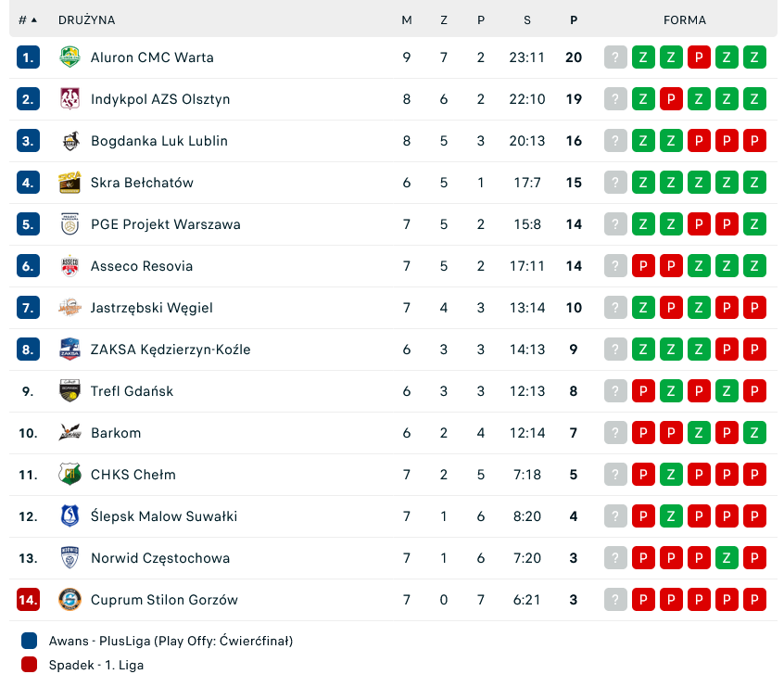784x687 pixels.
Task: Click the Trefl Gdańsk club logo
Action: [x=70, y=391]
